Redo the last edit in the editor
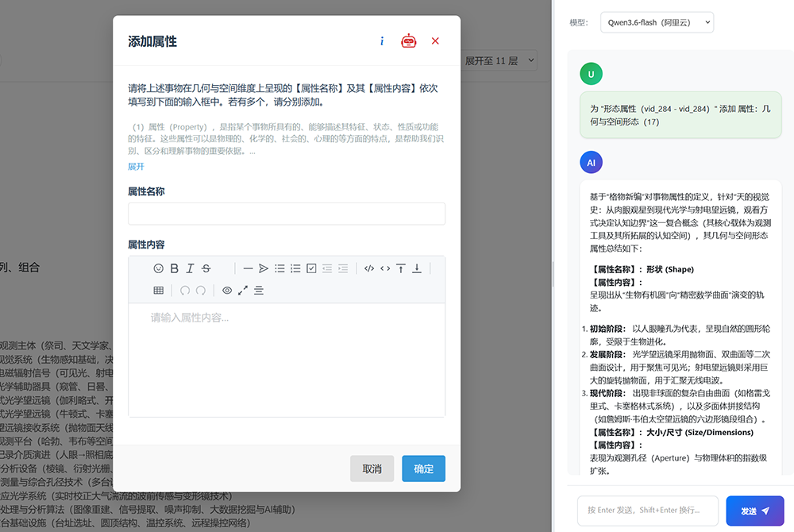This screenshot has width=794, height=532. tap(201, 291)
